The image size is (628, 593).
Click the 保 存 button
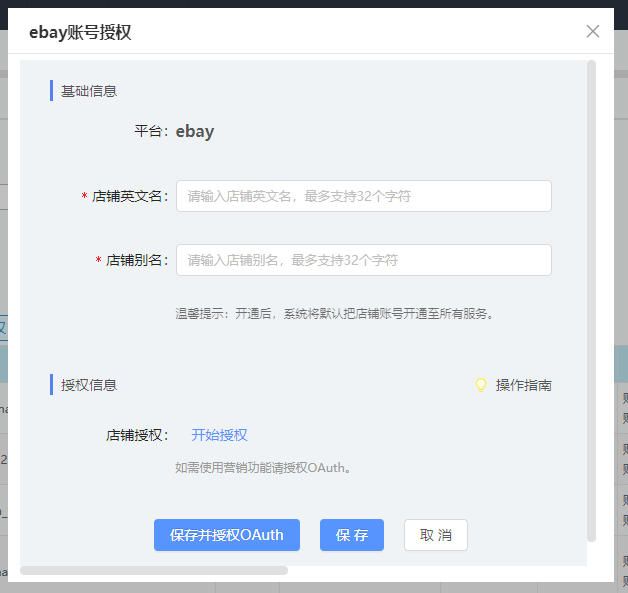click(x=352, y=535)
